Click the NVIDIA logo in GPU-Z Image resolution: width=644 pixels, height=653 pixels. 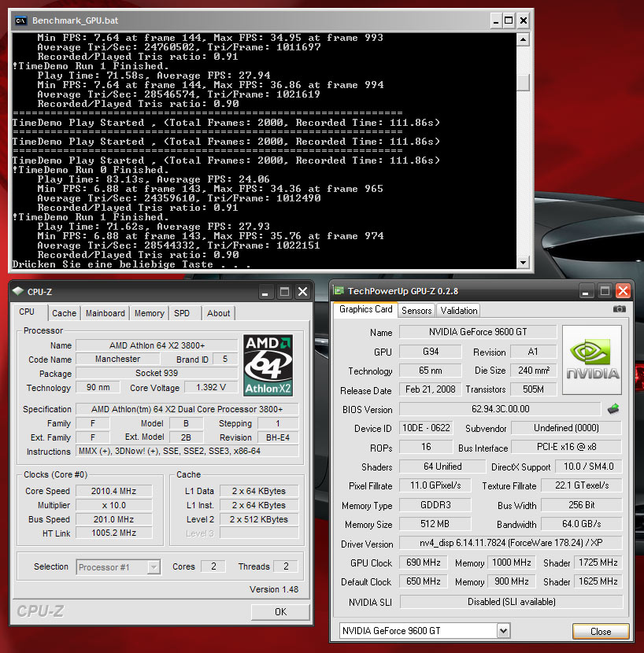tap(592, 360)
